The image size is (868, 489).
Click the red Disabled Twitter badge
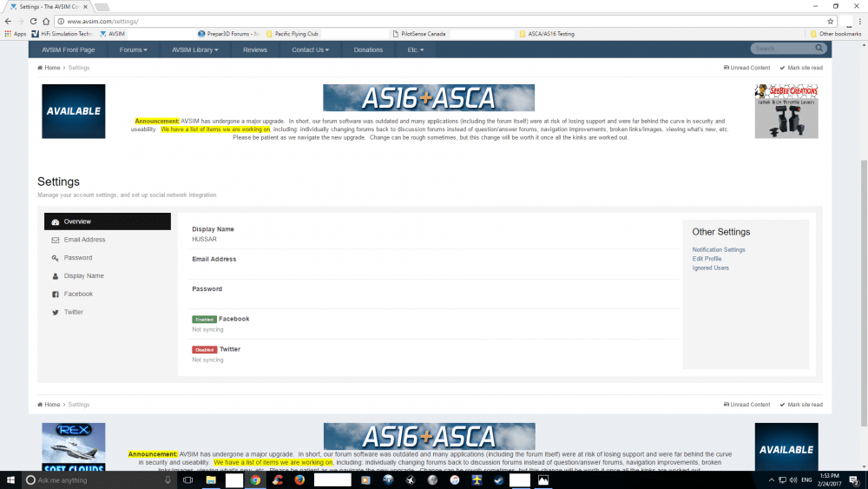tap(204, 350)
